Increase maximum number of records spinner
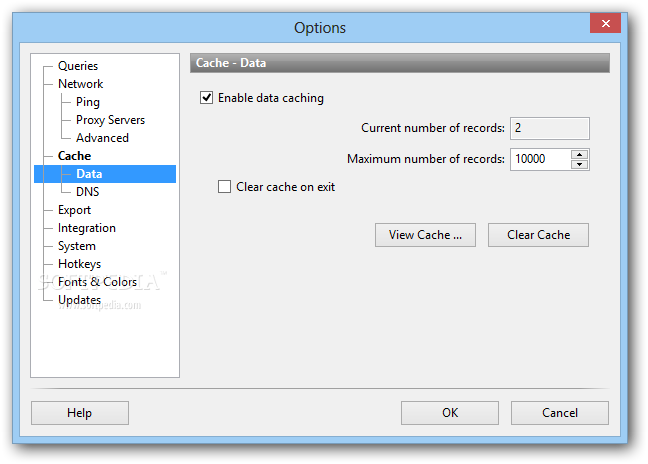 pos(579,154)
